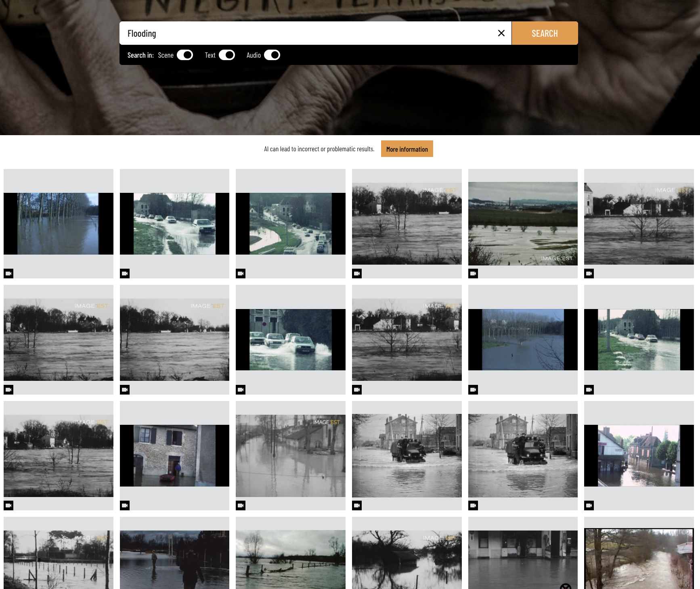This screenshot has height=589, width=700.
Task: Click video camera icon under factory chimney landscape
Action: pyautogui.click(x=473, y=274)
